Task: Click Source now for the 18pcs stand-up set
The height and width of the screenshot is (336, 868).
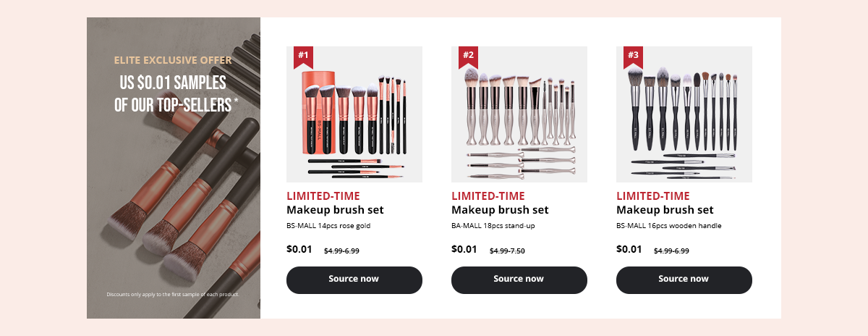Action: [x=519, y=280]
